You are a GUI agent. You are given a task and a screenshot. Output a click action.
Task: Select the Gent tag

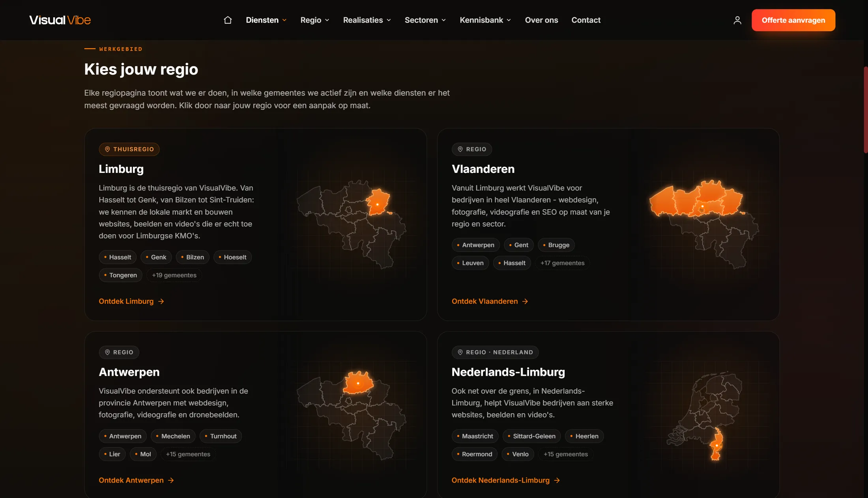[518, 245]
